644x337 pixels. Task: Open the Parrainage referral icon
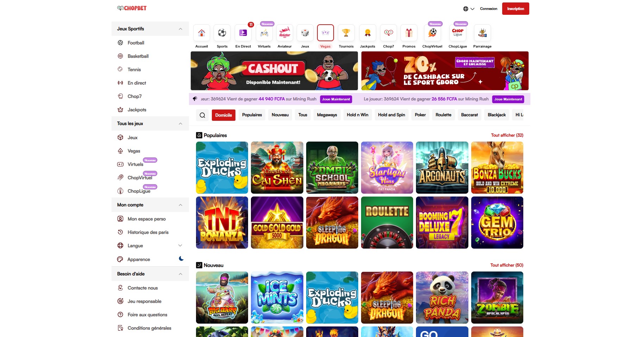(482, 33)
